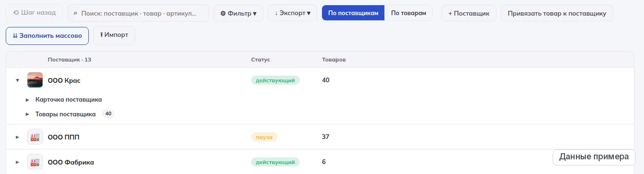This screenshot has width=644, height=174.
Task: Collapse the ООО Крас supplier row
Action: click(x=17, y=80)
